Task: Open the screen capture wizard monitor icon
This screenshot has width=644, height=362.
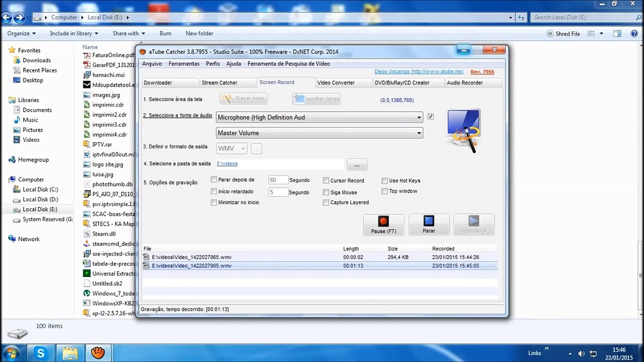Action: (x=463, y=130)
